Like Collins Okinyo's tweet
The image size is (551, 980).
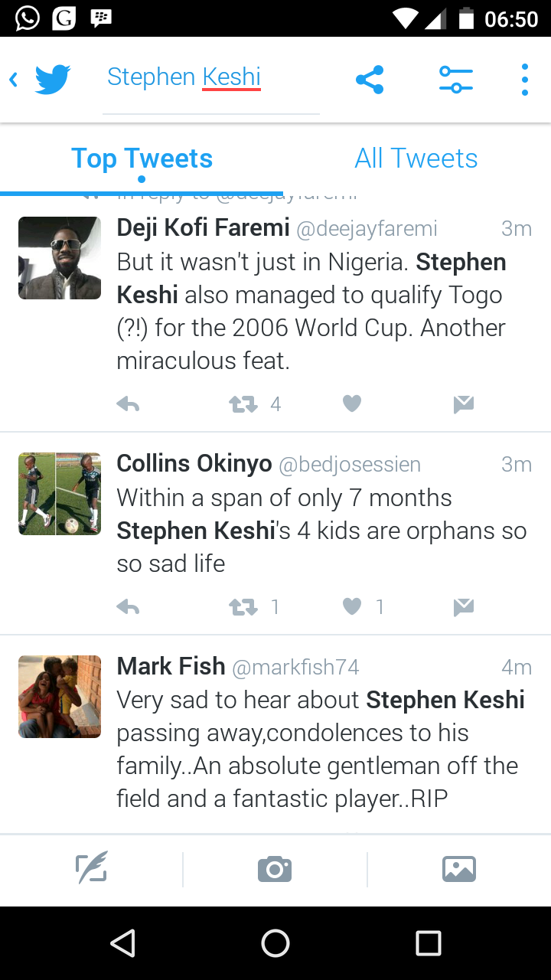tap(351, 606)
